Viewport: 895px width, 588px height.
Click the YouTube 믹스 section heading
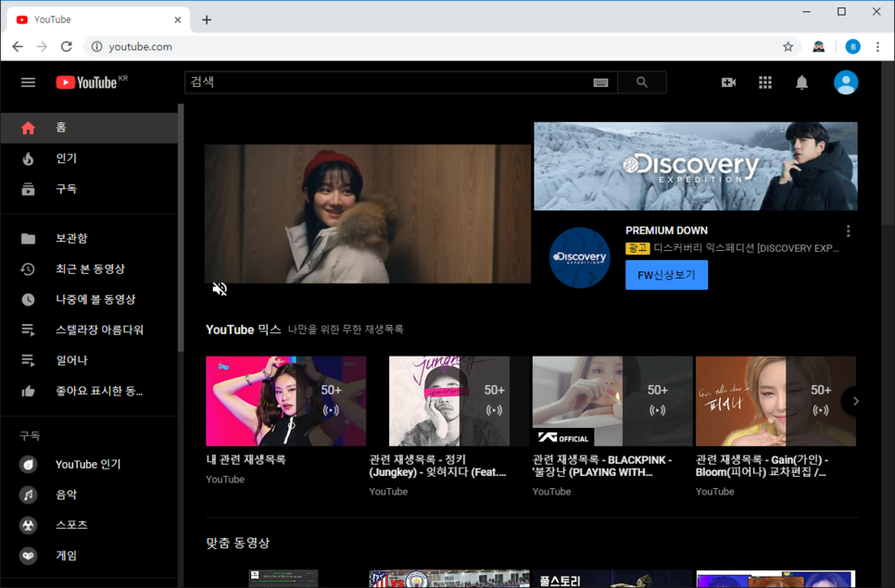[x=243, y=330]
